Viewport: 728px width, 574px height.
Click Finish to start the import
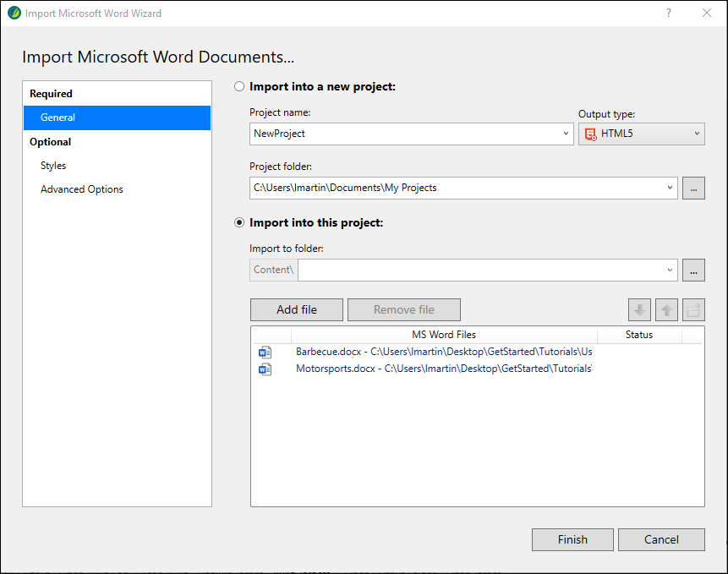coord(572,539)
